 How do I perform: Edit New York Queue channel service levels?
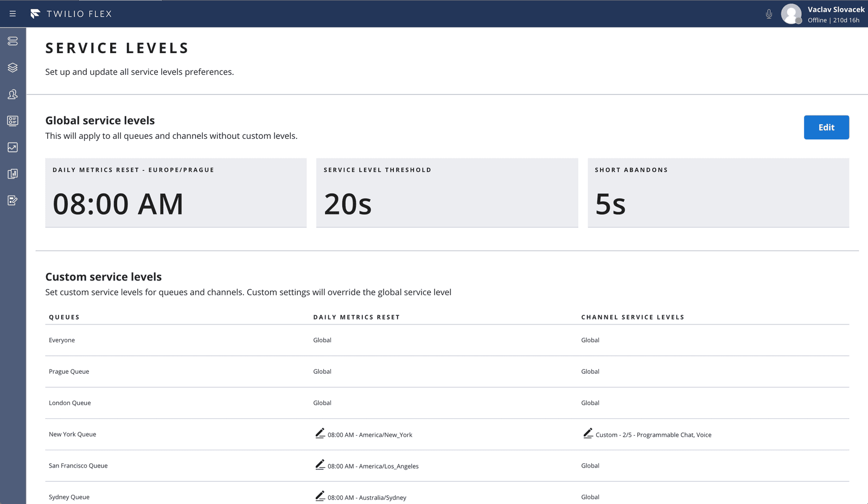click(x=588, y=433)
